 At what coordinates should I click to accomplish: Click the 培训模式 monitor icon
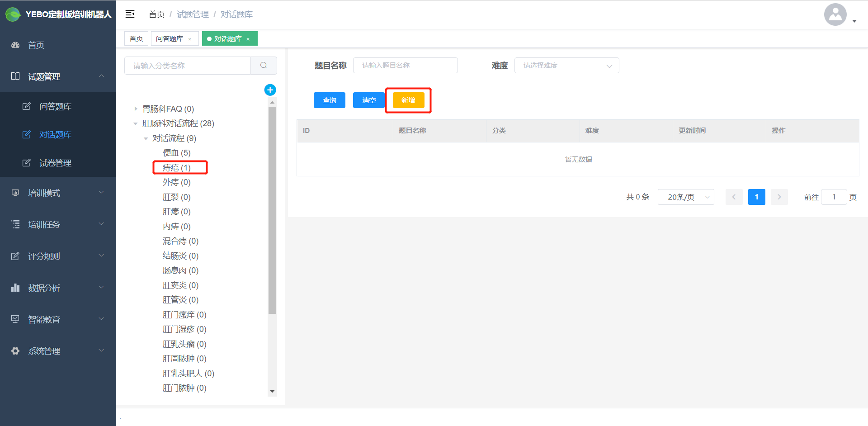tap(15, 193)
